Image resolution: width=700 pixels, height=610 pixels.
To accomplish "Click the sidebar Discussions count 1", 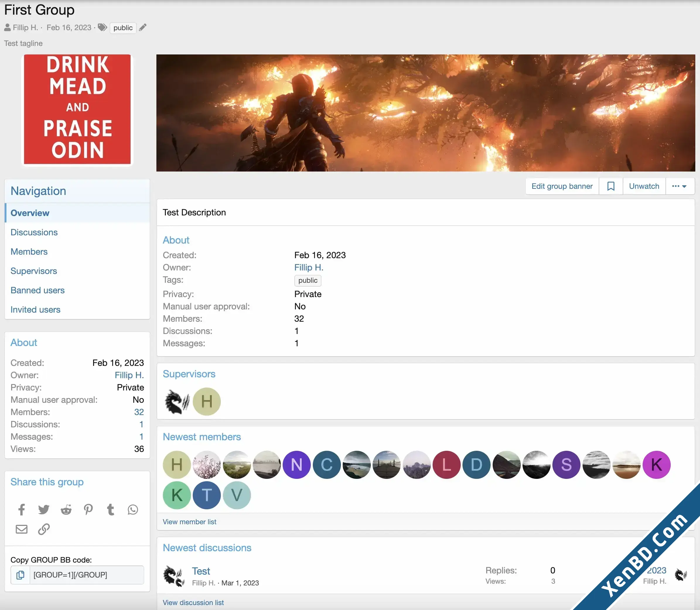I will coord(141,424).
